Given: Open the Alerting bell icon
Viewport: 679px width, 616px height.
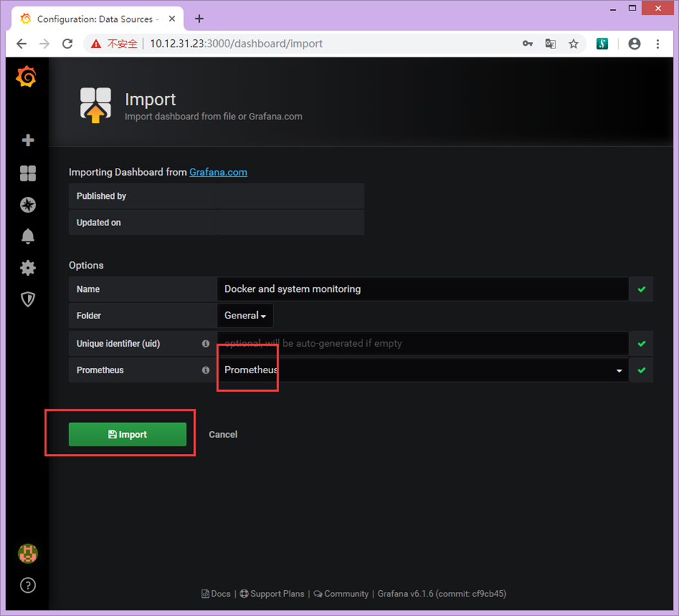Looking at the screenshot, I should coord(28,236).
